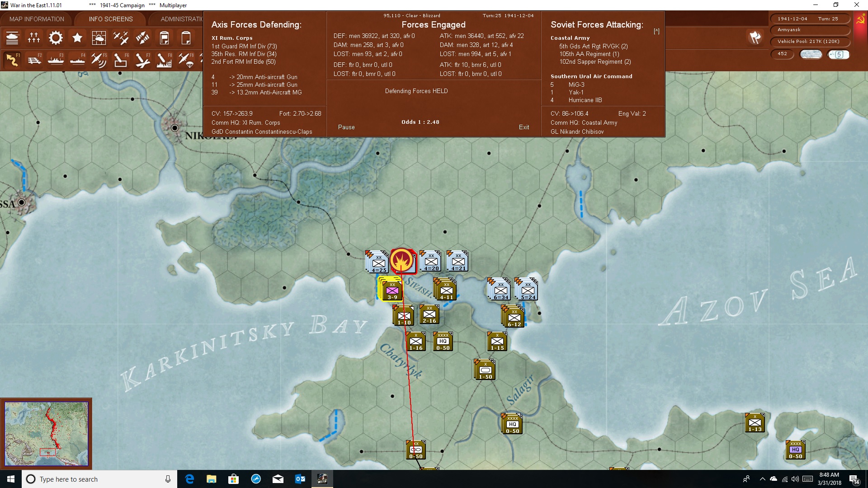Click 102nd Sapper Regiment (2) entry
This screenshot has height=488, width=868.
pyautogui.click(x=595, y=61)
